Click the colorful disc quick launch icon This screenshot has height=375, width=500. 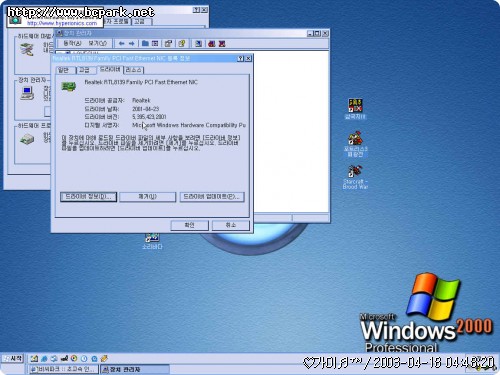coord(74,359)
